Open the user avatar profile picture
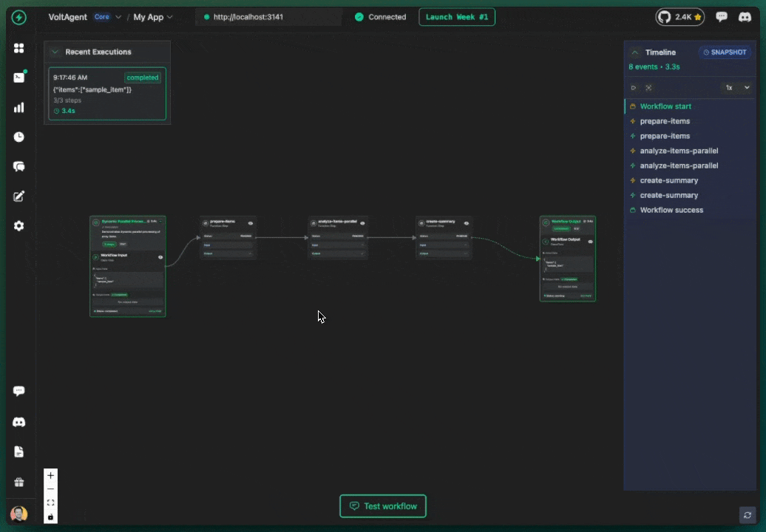 tap(18, 514)
